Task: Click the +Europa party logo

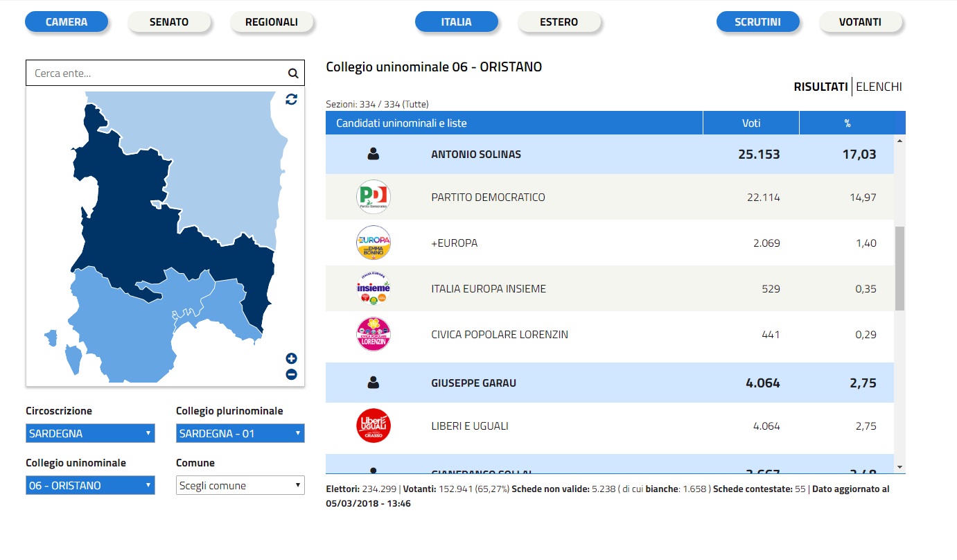Action: click(x=373, y=243)
